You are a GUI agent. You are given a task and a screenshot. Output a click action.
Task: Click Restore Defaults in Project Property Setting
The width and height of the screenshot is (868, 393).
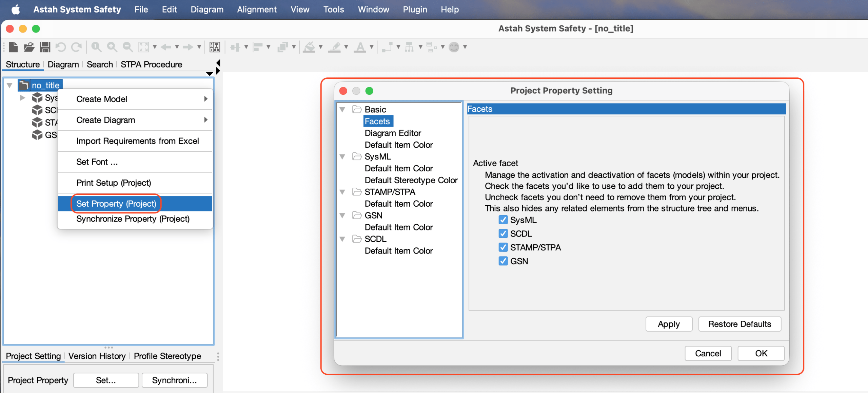click(x=739, y=324)
